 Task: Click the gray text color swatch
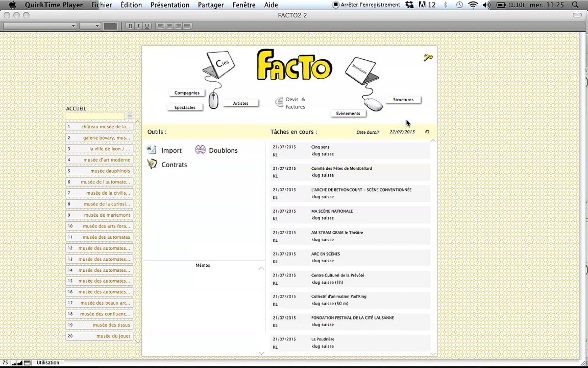point(110,26)
